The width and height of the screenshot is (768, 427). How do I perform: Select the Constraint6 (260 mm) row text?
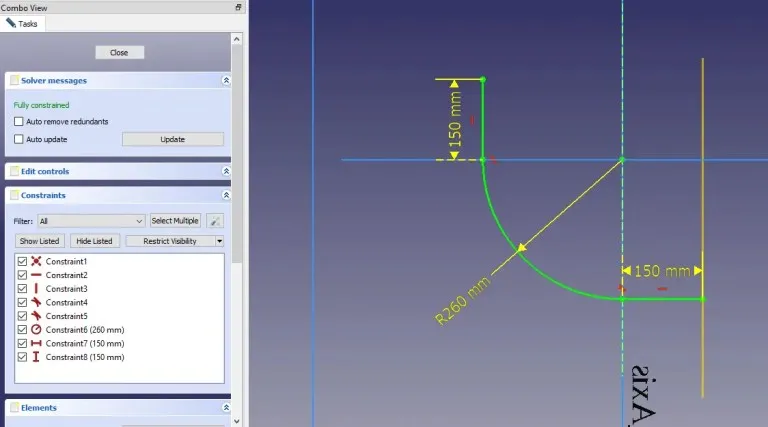[x=85, y=330]
